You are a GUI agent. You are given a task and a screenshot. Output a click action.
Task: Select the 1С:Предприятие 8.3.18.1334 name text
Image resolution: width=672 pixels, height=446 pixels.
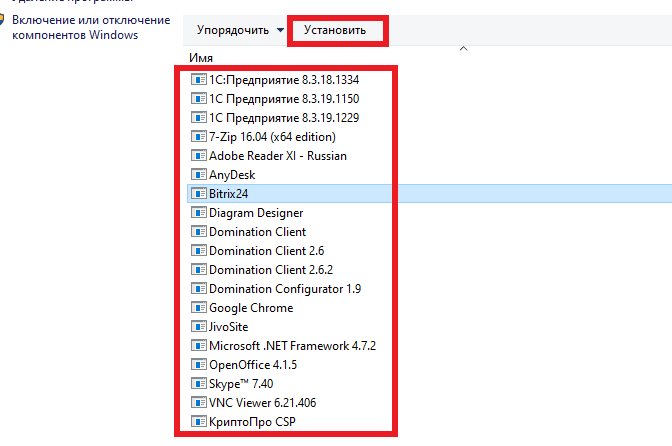pos(284,80)
